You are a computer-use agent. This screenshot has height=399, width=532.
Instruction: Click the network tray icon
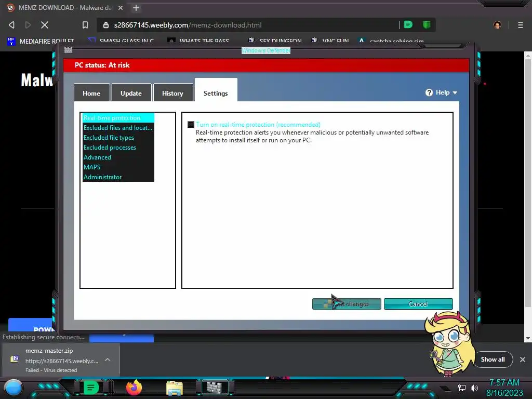tap(461, 388)
